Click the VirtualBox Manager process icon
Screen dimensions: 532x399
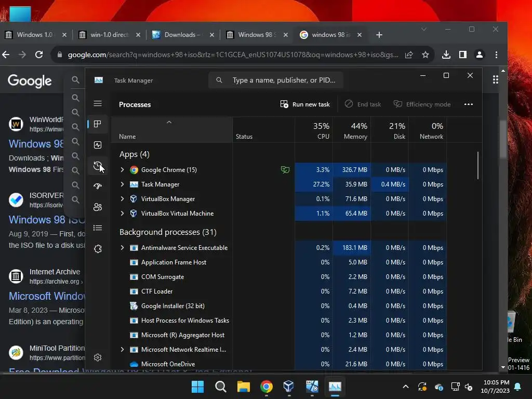134,199
